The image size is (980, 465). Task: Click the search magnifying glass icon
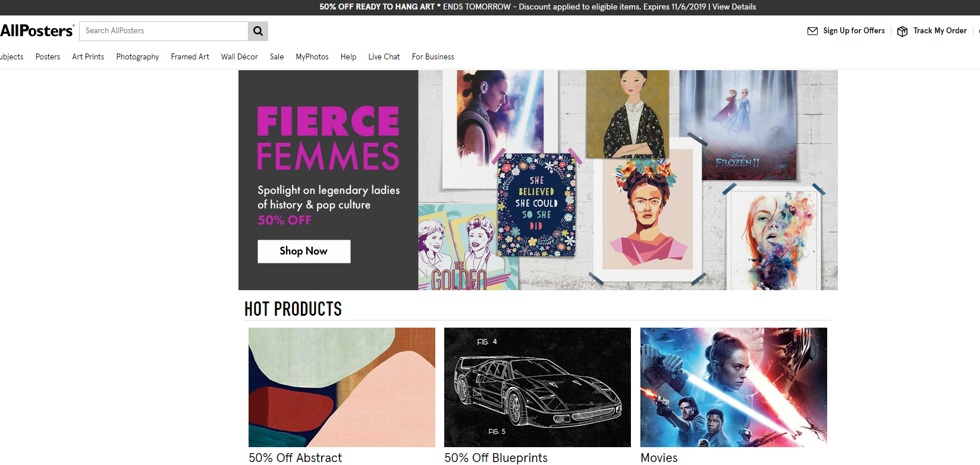point(258,31)
